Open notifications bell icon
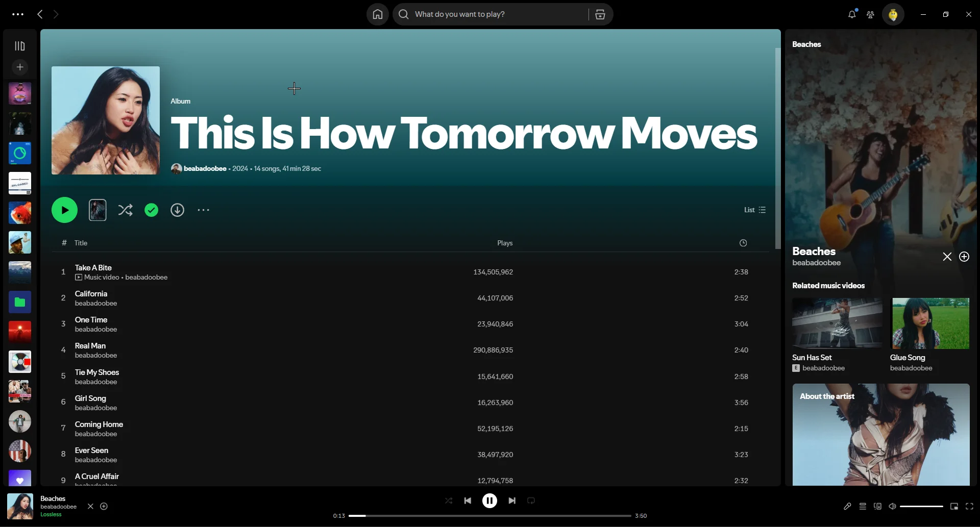 click(x=851, y=14)
